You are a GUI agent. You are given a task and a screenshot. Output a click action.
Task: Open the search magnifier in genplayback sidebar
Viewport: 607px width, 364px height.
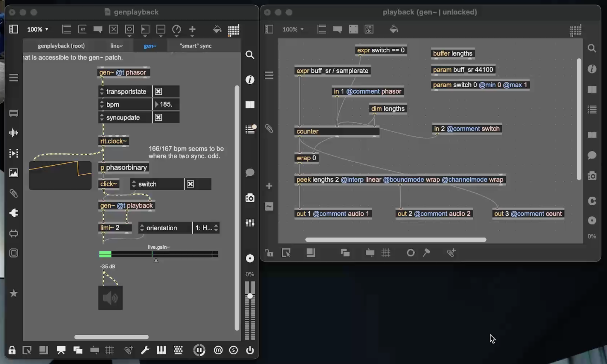click(250, 55)
